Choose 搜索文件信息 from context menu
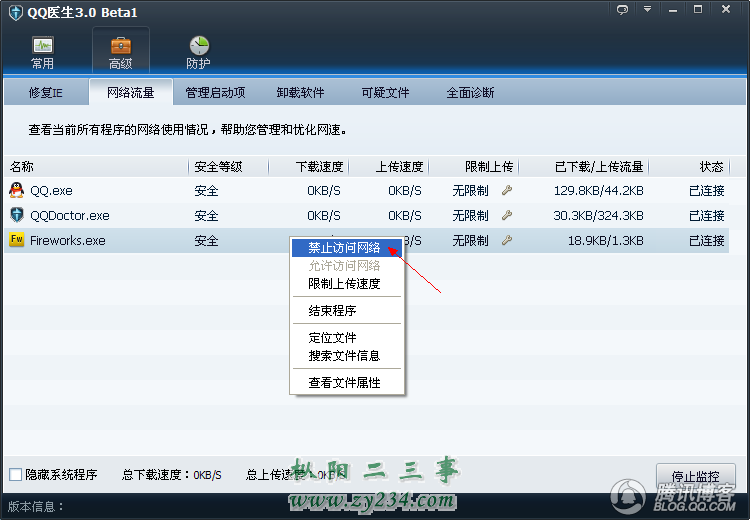The image size is (750, 520). pos(347,355)
